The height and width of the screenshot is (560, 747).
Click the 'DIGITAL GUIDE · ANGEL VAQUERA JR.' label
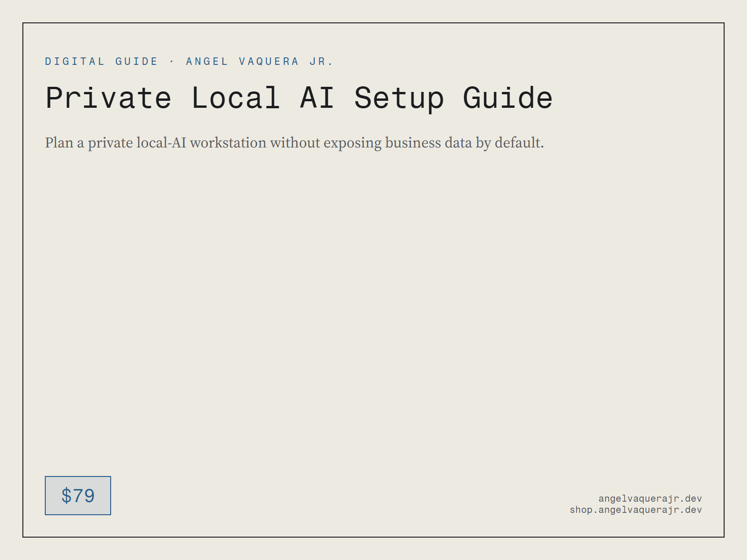click(x=189, y=62)
